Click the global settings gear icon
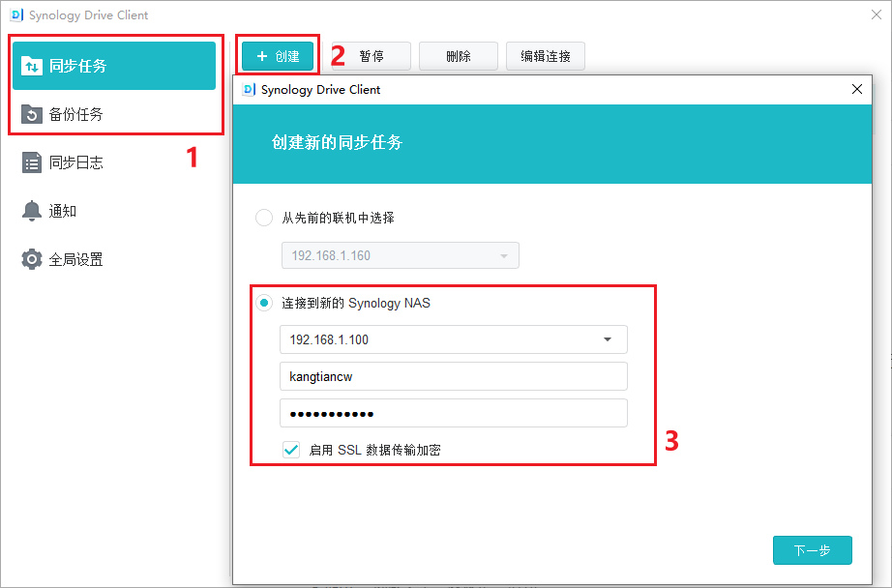 pos(32,259)
